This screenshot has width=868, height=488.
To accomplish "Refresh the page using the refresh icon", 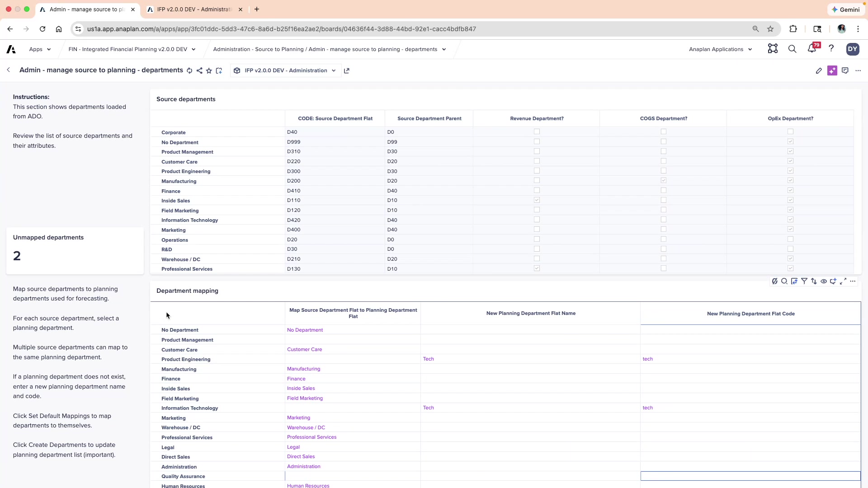I will point(189,70).
